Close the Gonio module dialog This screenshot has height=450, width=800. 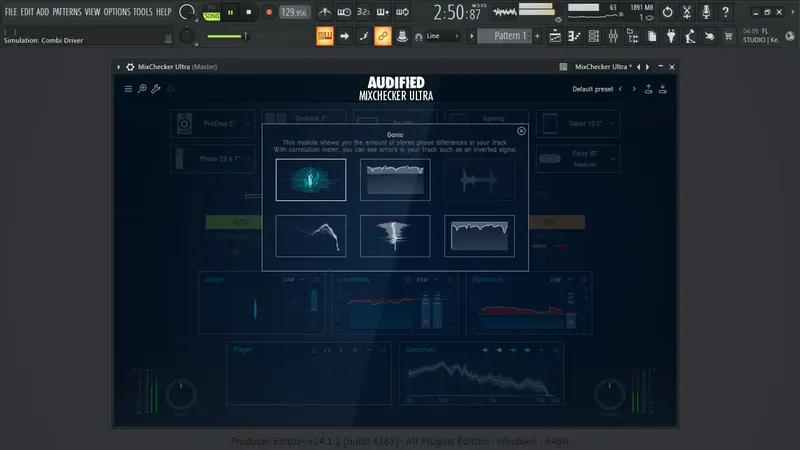[521, 131]
